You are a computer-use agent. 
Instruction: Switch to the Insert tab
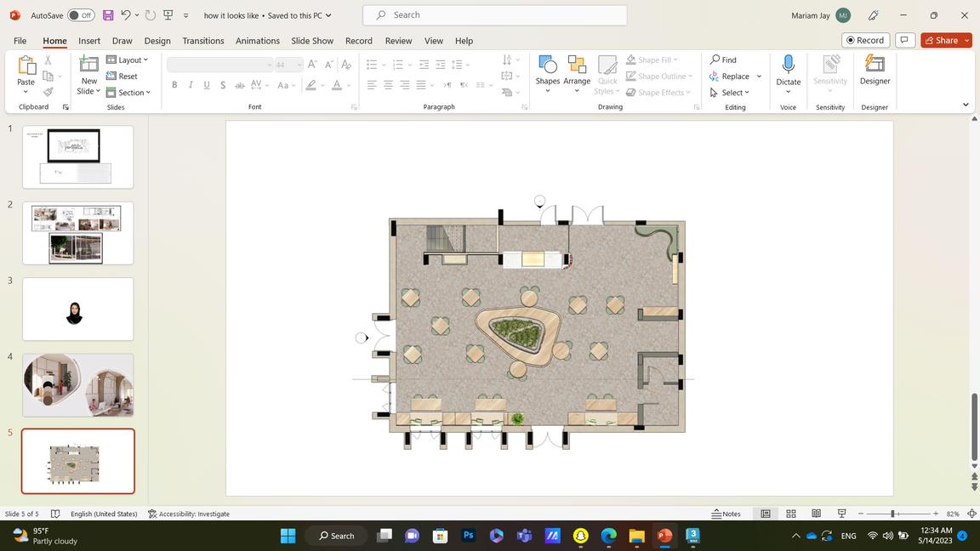click(x=89, y=41)
